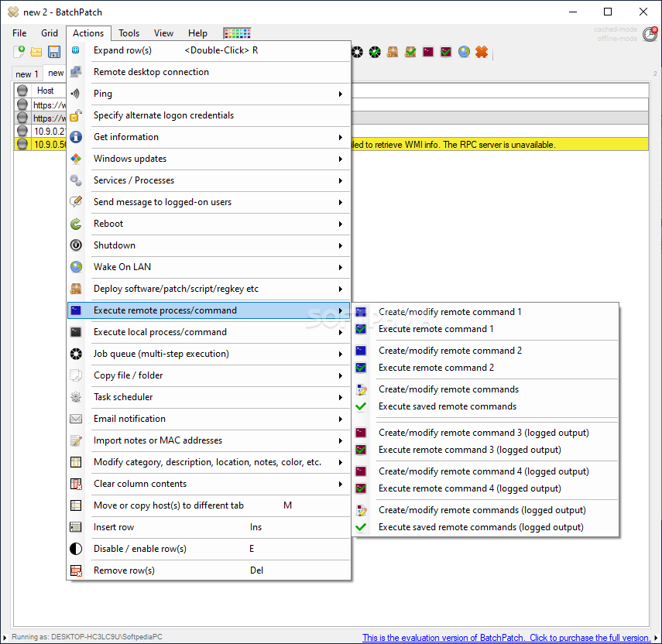The width and height of the screenshot is (662, 644).
Task: Open the Tools menu
Action: 129,33
